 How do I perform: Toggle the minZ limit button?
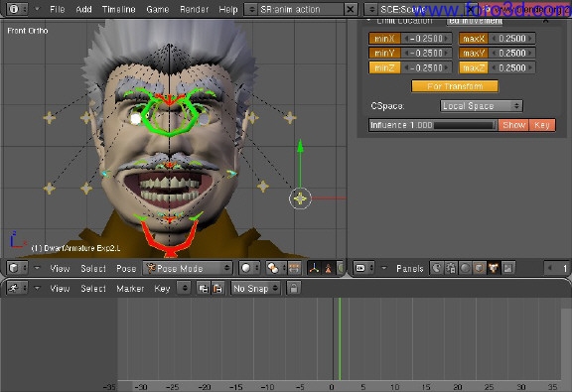pyautogui.click(x=384, y=67)
